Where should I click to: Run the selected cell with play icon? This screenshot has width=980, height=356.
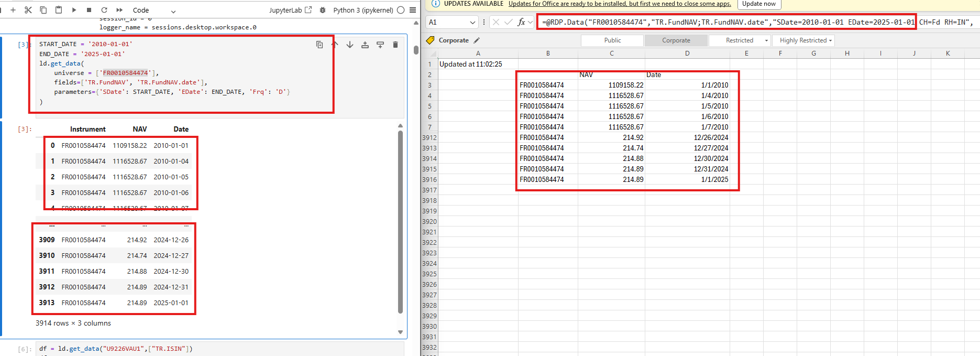click(x=74, y=10)
